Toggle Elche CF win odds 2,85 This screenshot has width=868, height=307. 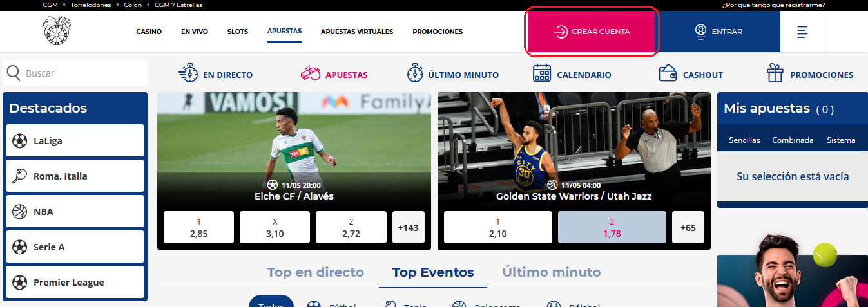(198, 227)
